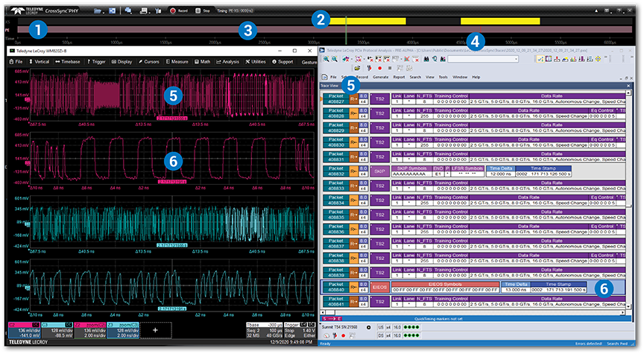Open Help menu in Protocol Analysis window
This screenshot has height=354, width=644.
click(x=476, y=78)
